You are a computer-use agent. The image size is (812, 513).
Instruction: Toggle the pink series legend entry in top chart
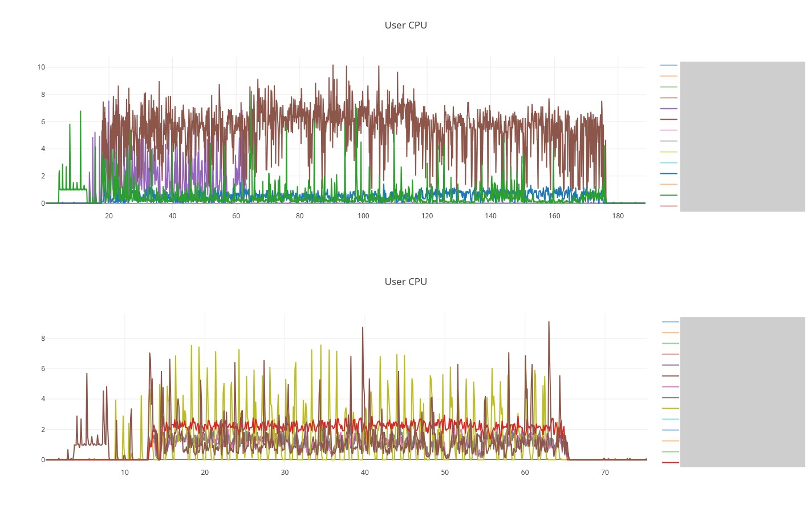670,129
